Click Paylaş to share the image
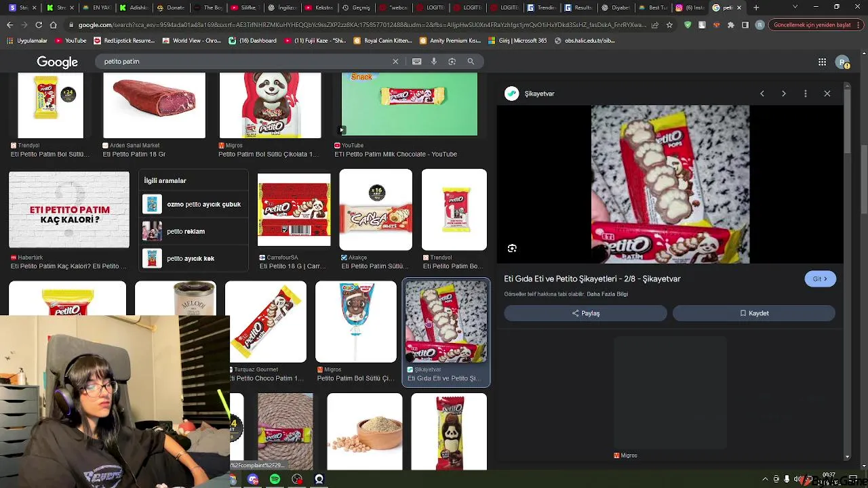Screen dimensions: 868x488 585,313
